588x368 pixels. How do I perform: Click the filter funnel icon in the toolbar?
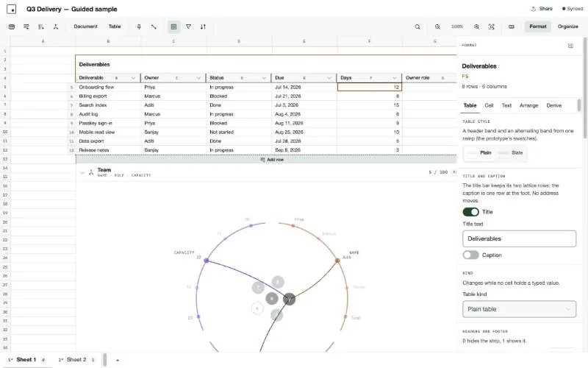pos(189,26)
